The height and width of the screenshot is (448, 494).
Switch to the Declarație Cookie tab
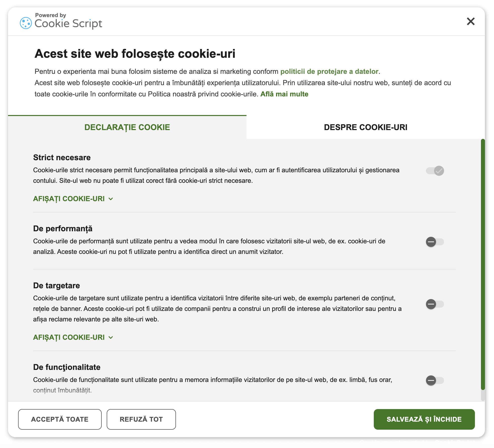[x=127, y=127]
